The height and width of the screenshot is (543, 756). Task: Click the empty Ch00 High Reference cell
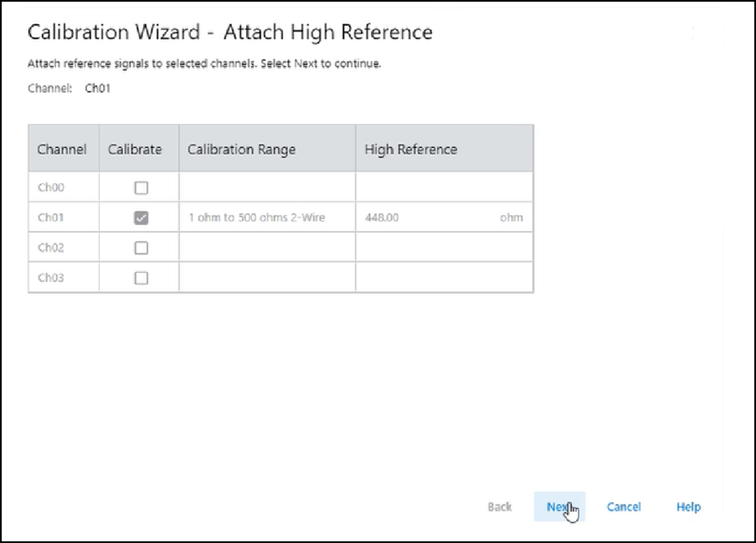444,187
